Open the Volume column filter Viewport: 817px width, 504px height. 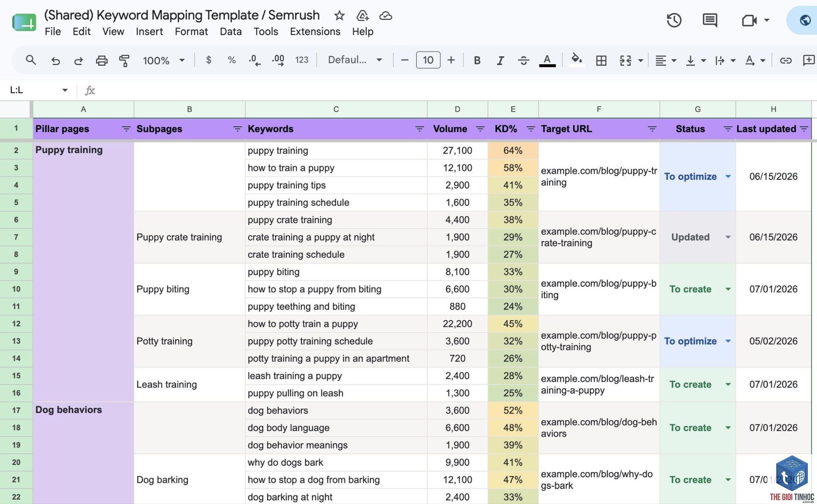480,129
